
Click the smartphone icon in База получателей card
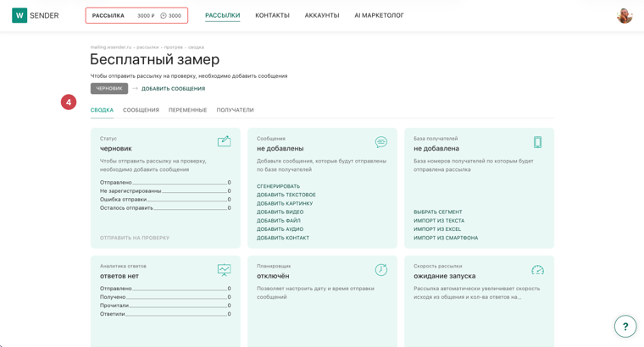537,142
